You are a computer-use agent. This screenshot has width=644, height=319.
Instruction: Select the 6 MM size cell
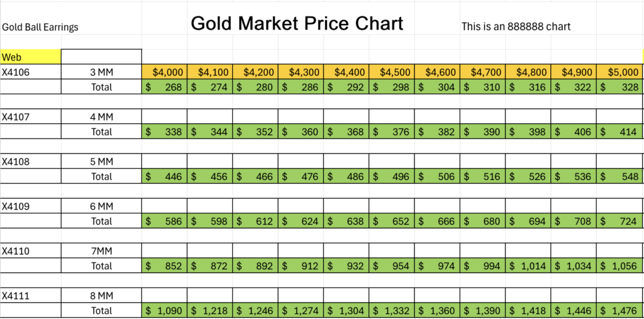click(101, 206)
